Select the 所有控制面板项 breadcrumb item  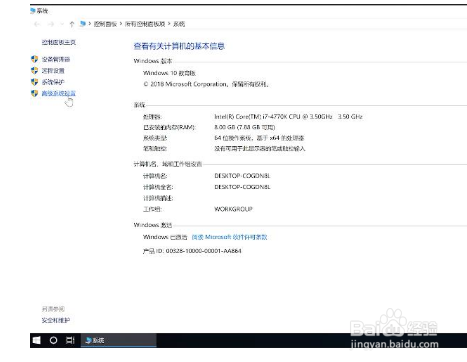click(145, 24)
